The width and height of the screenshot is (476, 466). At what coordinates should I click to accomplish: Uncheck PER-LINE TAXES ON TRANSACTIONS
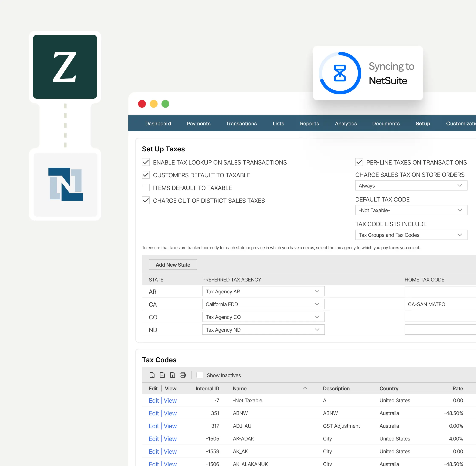click(359, 162)
